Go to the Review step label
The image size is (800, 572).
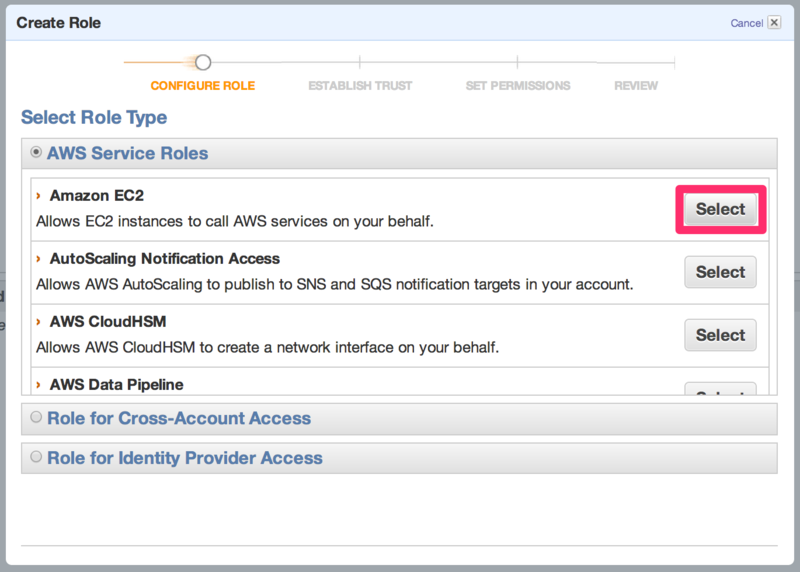click(636, 86)
